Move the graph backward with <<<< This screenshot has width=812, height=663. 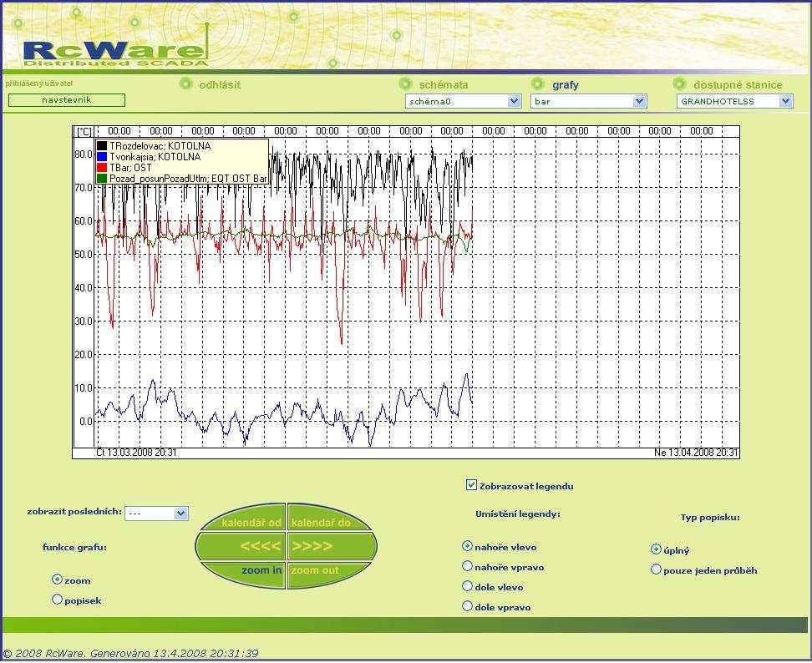tap(241, 546)
